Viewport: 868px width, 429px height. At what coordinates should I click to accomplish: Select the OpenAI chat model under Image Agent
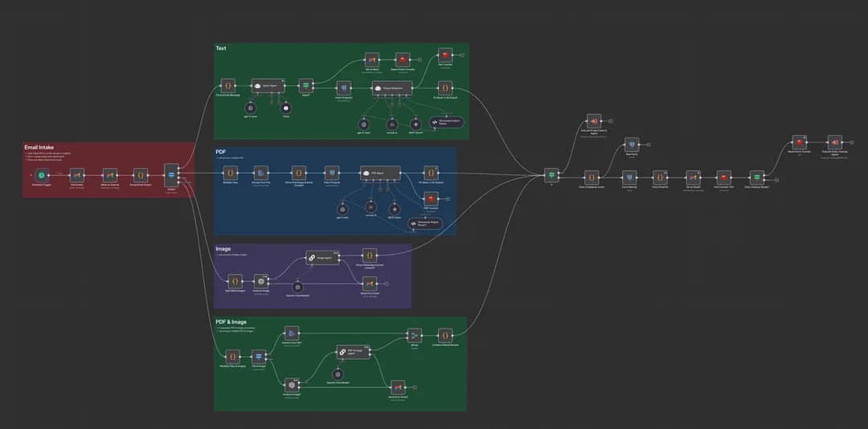pyautogui.click(x=297, y=287)
